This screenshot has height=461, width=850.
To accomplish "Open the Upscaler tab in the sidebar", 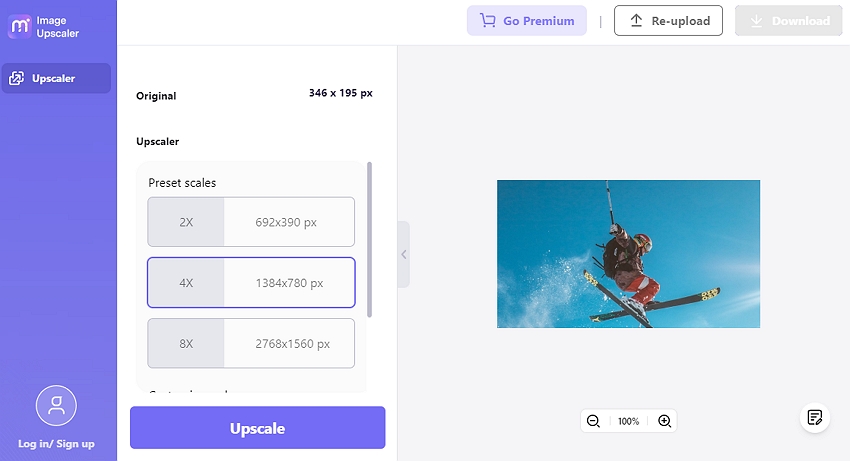I will pos(56,78).
